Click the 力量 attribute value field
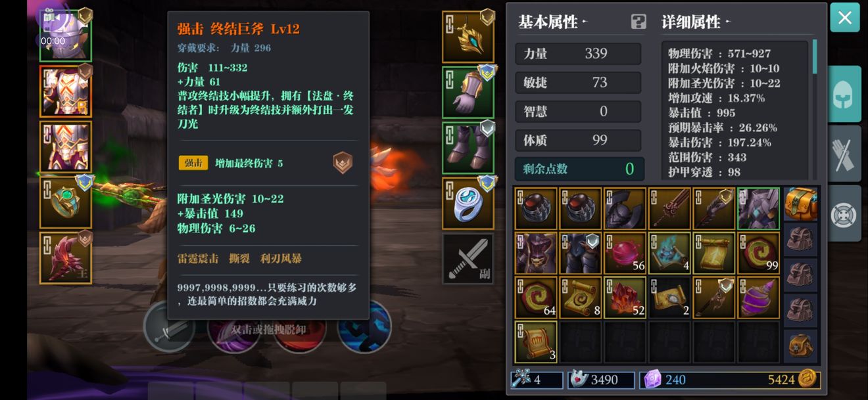Image resolution: width=868 pixels, height=400 pixels. 578,54
